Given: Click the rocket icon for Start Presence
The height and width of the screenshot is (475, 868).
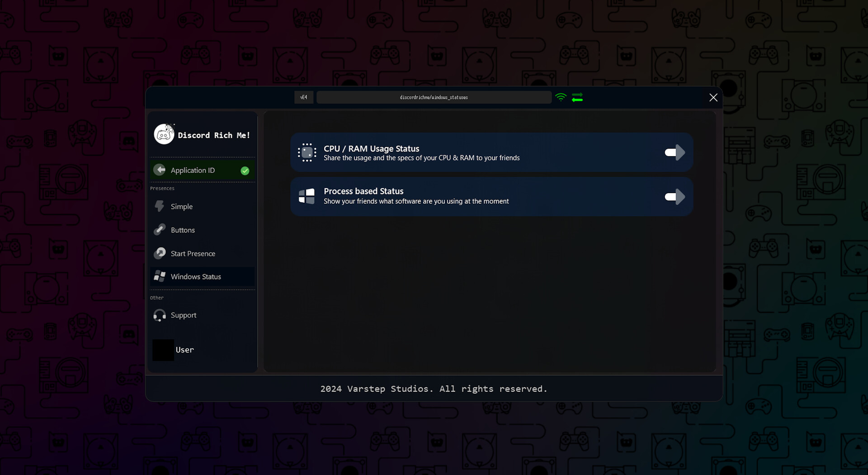Looking at the screenshot, I should [x=160, y=253].
